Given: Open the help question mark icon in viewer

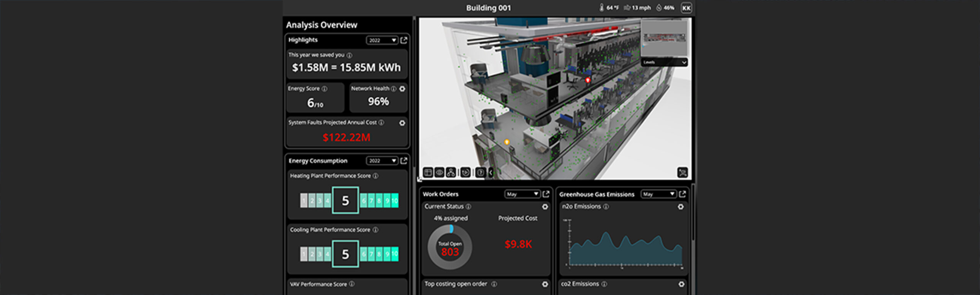Looking at the screenshot, I should coord(480,172).
